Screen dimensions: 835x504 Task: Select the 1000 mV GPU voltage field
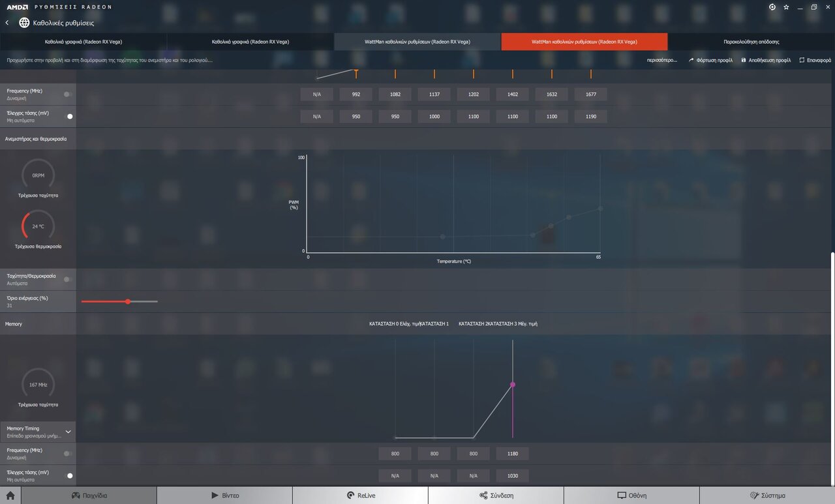[x=434, y=117]
